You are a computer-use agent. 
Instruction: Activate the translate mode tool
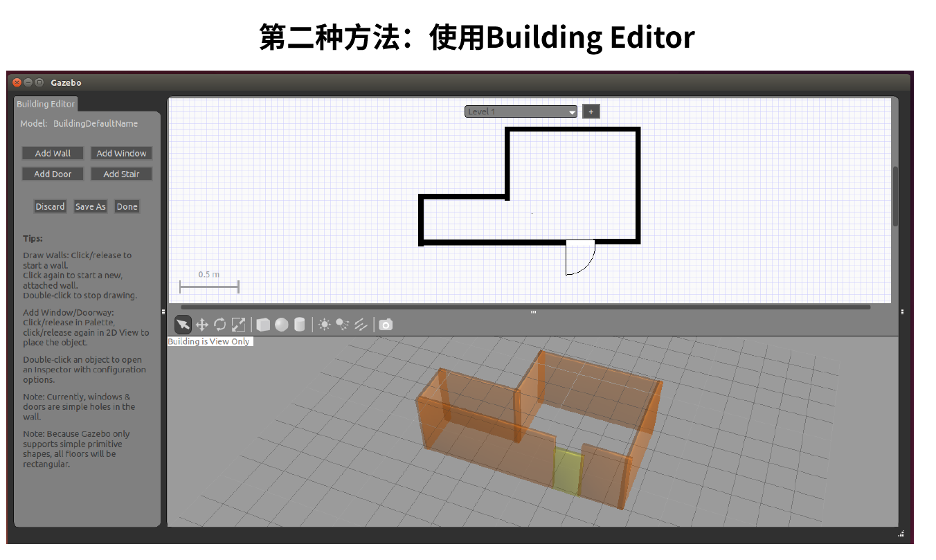pyautogui.click(x=202, y=324)
